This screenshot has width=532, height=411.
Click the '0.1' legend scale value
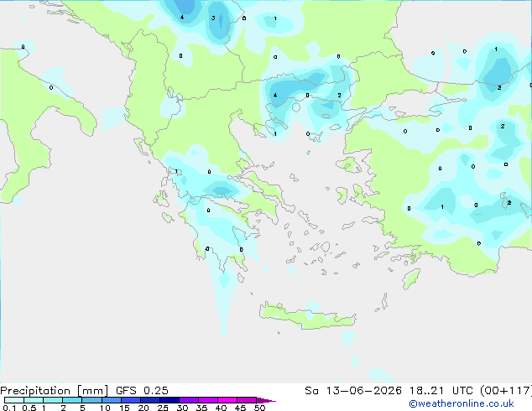click(x=9, y=408)
